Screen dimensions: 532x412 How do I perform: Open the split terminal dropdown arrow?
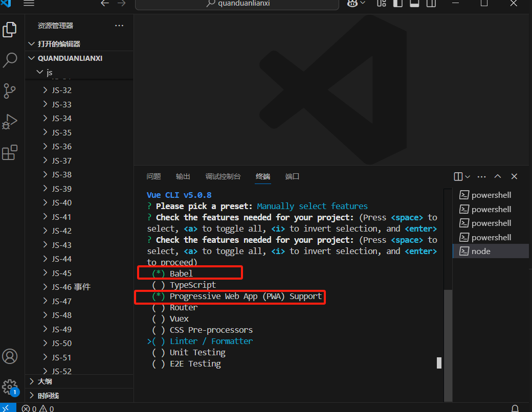point(468,177)
